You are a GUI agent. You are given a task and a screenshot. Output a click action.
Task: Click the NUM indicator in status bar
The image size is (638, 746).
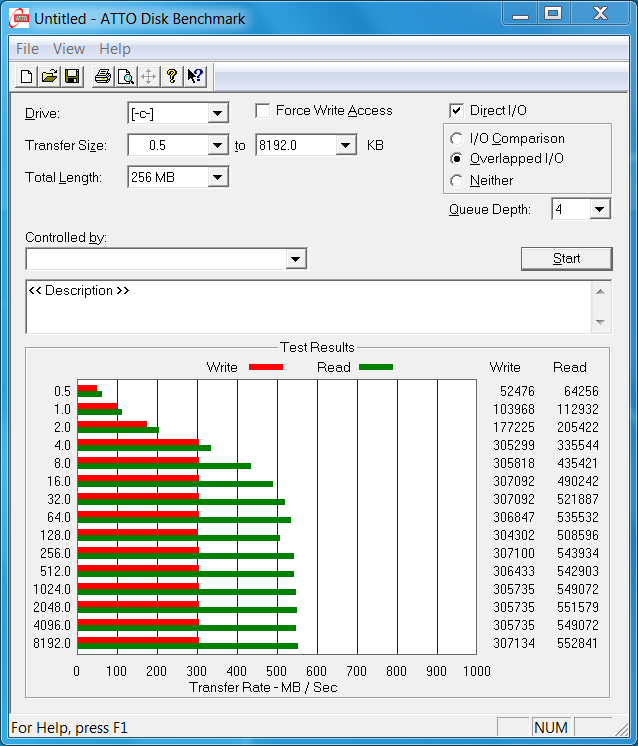coord(550,727)
